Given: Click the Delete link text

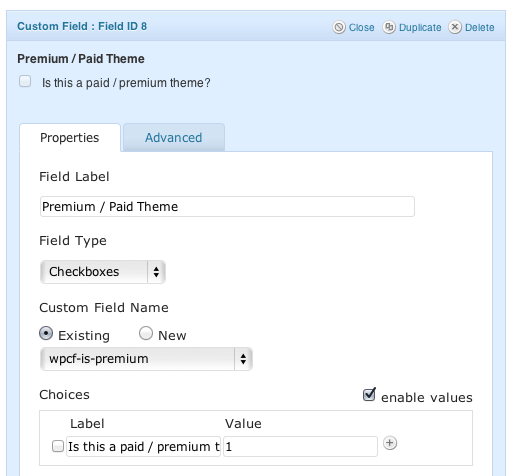Looking at the screenshot, I should [479, 27].
